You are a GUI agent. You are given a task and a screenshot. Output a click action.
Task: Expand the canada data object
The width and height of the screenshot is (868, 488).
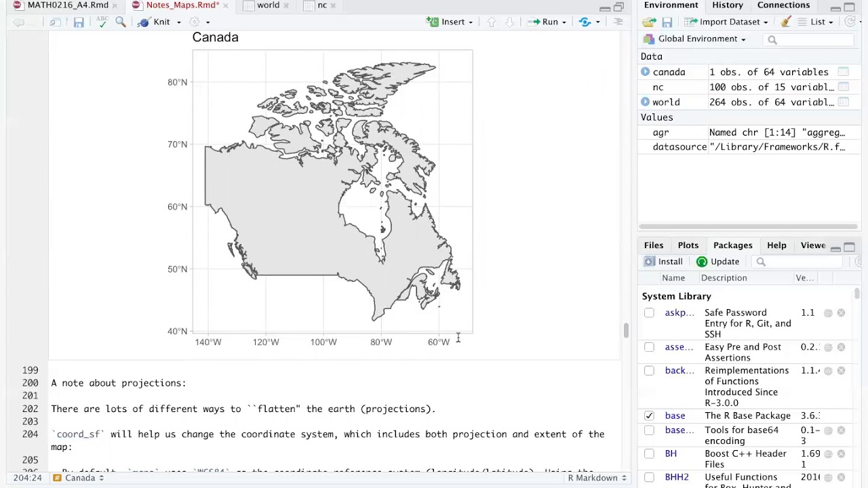point(645,72)
